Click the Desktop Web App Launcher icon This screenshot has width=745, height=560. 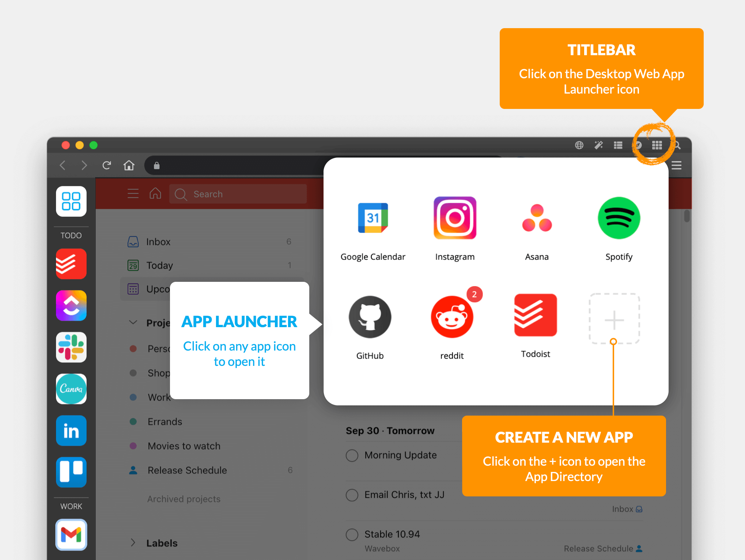tap(657, 145)
